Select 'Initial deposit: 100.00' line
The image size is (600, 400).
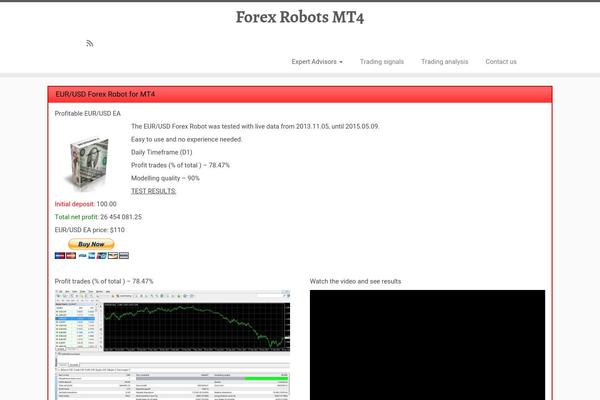point(85,204)
